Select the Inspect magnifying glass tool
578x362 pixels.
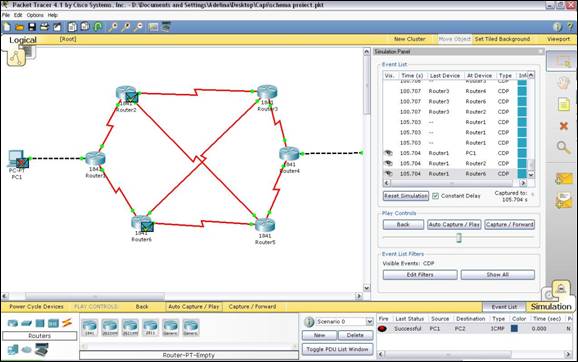[563, 148]
